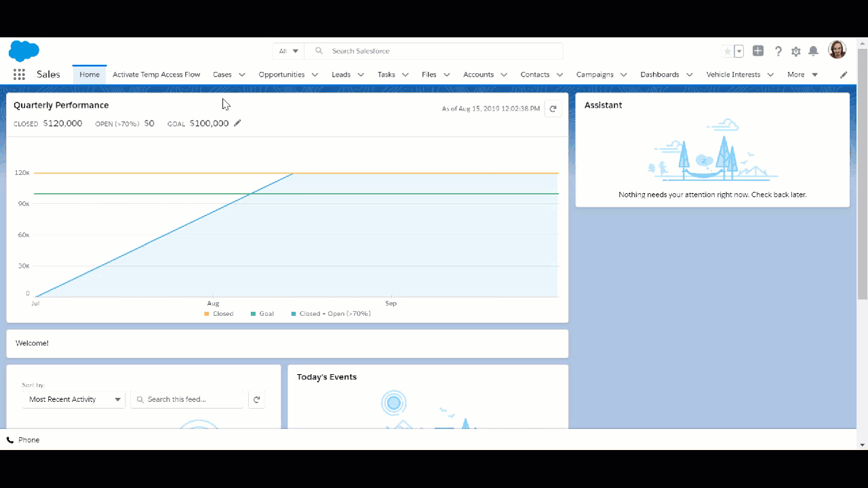Expand the Most Recent Activity sort dropdown
Image resolution: width=868 pixels, height=488 pixels.
coord(73,399)
